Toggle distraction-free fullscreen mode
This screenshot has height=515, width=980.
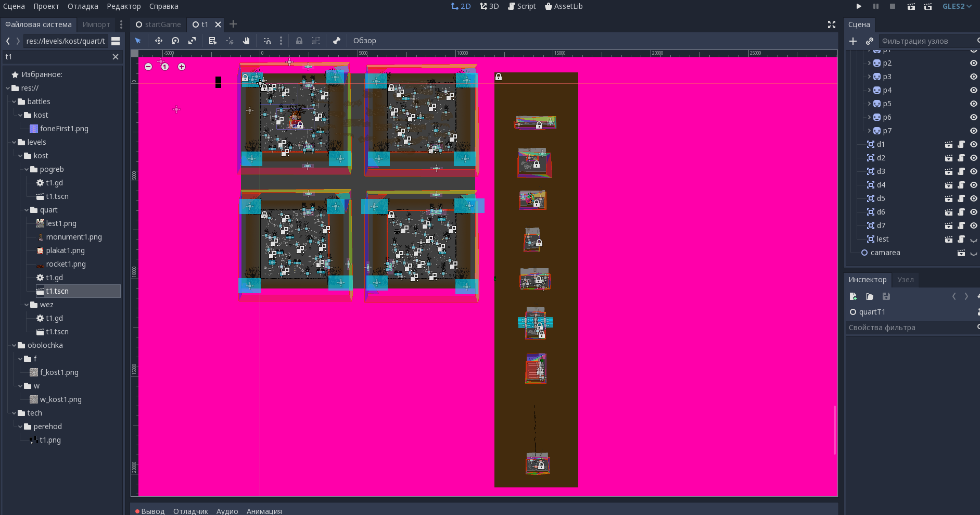pos(832,24)
